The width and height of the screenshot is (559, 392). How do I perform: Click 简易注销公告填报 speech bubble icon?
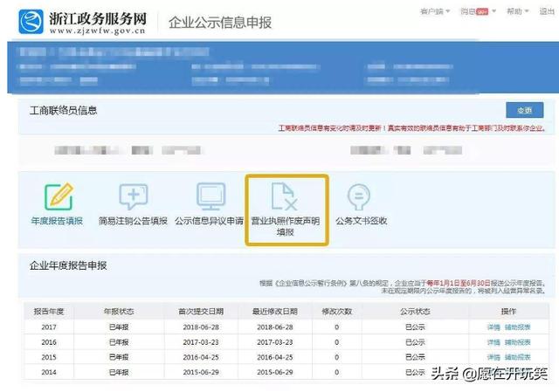click(x=133, y=197)
